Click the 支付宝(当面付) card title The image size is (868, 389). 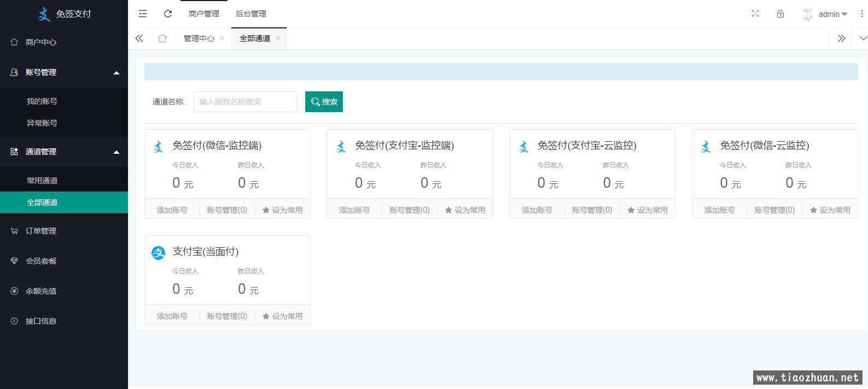206,252
